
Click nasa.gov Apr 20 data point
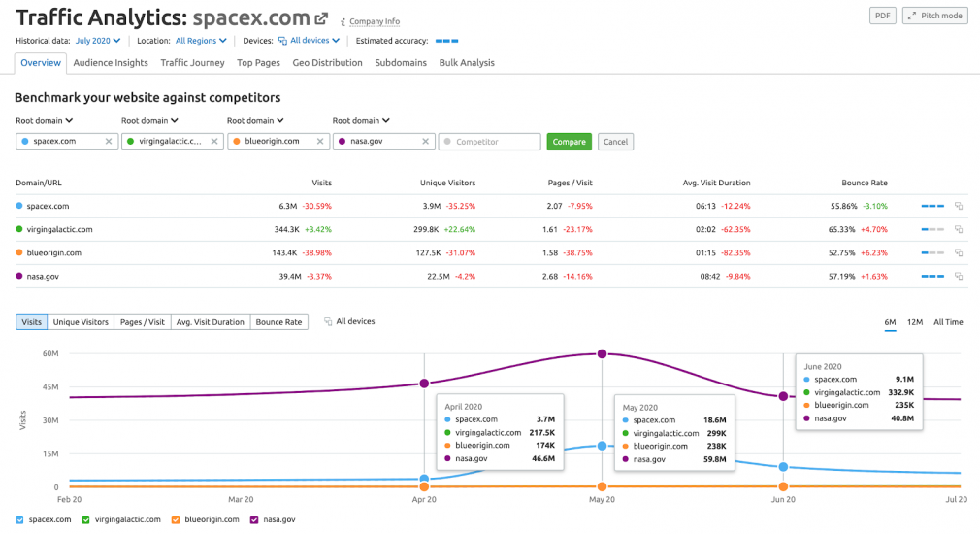[424, 384]
